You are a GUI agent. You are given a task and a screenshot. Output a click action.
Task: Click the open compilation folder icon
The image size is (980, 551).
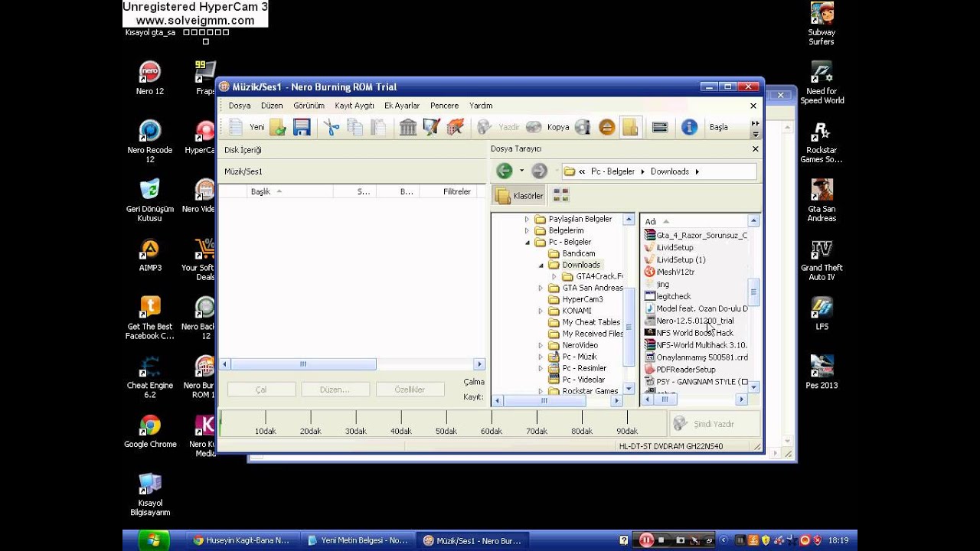[278, 127]
